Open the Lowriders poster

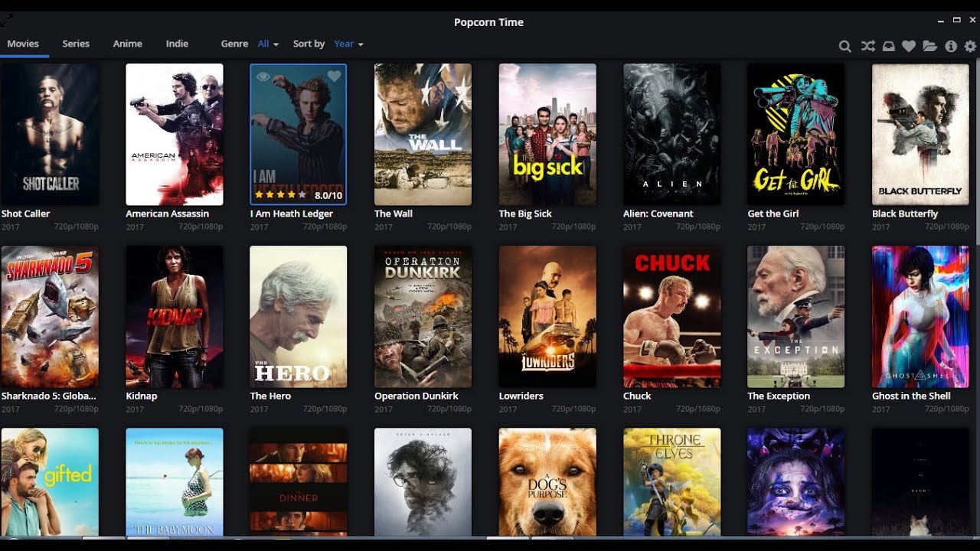[x=547, y=317]
